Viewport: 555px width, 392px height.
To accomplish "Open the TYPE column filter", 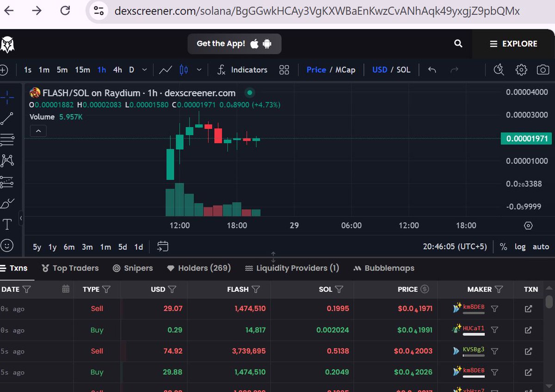I will tap(106, 289).
